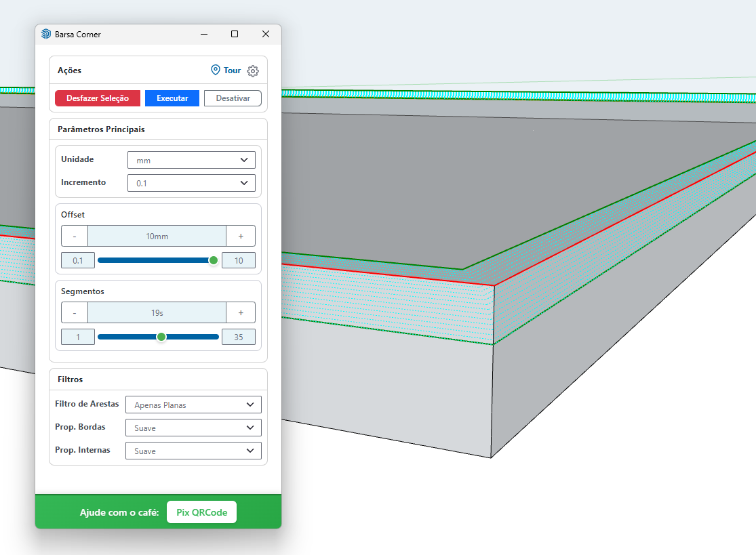The width and height of the screenshot is (756, 555).
Task: Decrease Segmentos with the minus button
Action: [x=75, y=312]
